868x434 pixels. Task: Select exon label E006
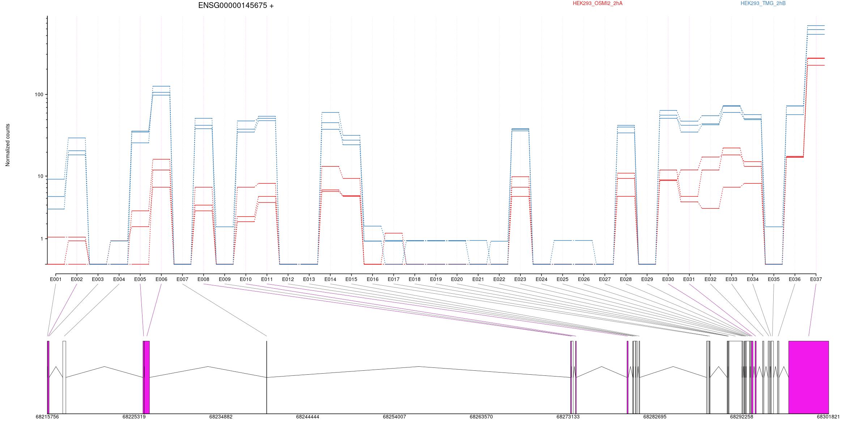(x=161, y=279)
